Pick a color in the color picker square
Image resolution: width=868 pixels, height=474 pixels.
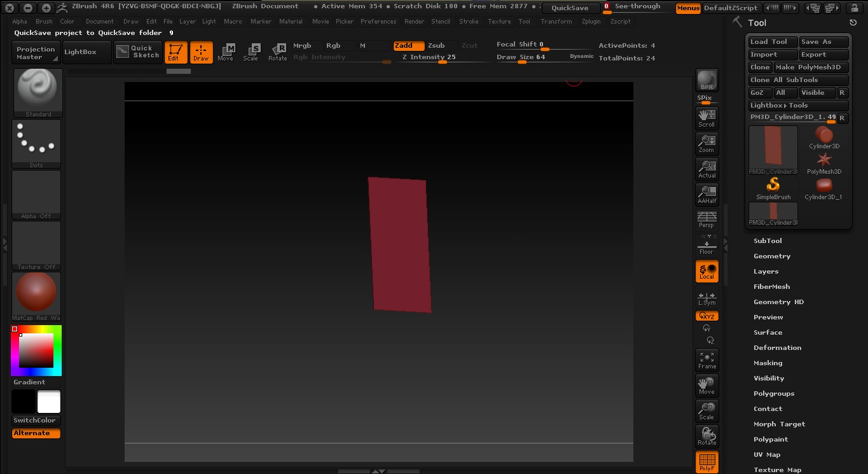[36, 351]
